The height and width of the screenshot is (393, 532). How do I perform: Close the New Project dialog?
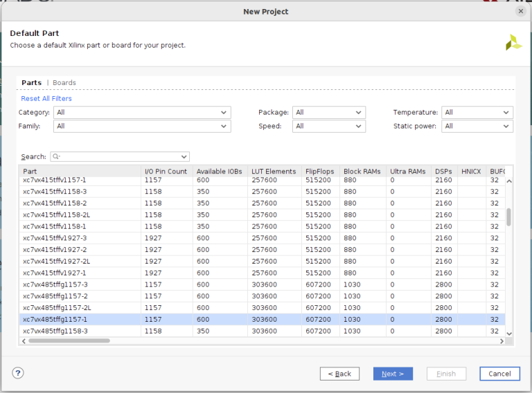(x=520, y=11)
